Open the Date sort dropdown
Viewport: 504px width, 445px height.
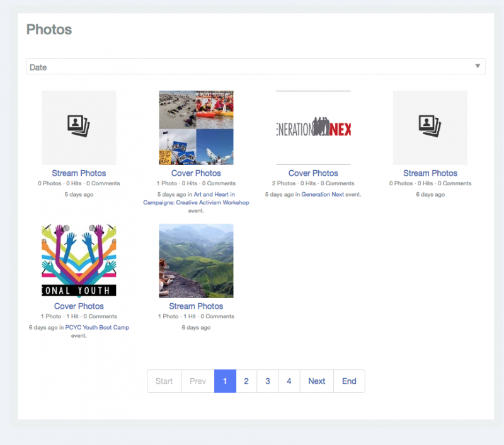[256, 67]
